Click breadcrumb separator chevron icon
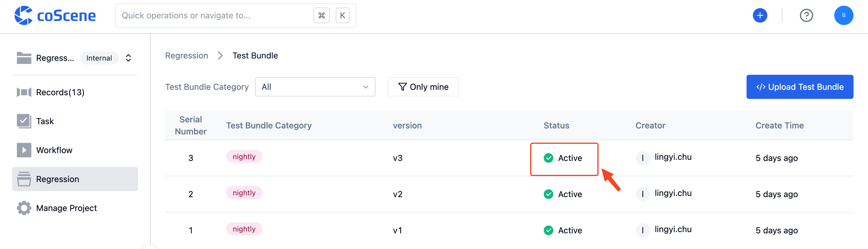Image resolution: width=868 pixels, height=249 pixels. [x=220, y=55]
